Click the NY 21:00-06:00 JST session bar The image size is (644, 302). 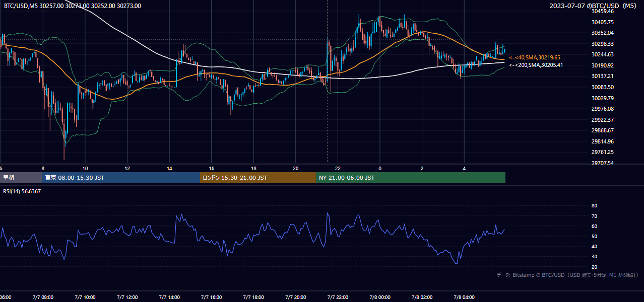point(411,178)
